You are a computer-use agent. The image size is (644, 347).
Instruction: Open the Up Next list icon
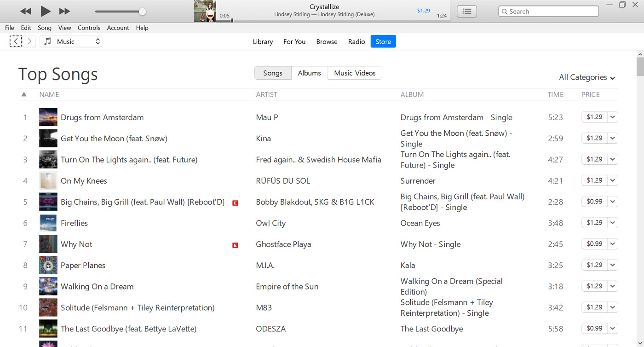pos(467,12)
